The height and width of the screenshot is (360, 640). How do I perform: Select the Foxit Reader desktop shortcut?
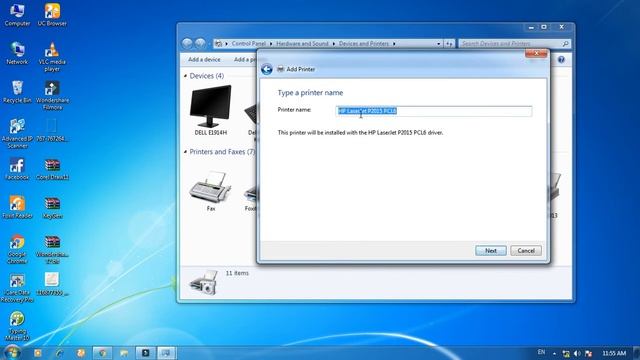17,207
